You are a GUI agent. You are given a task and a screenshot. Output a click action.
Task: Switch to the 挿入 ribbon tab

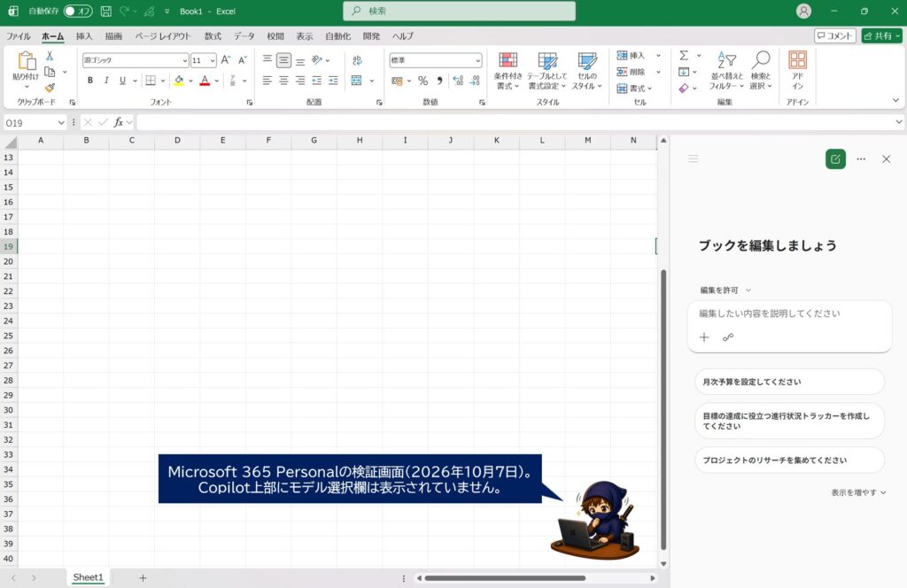coord(84,35)
